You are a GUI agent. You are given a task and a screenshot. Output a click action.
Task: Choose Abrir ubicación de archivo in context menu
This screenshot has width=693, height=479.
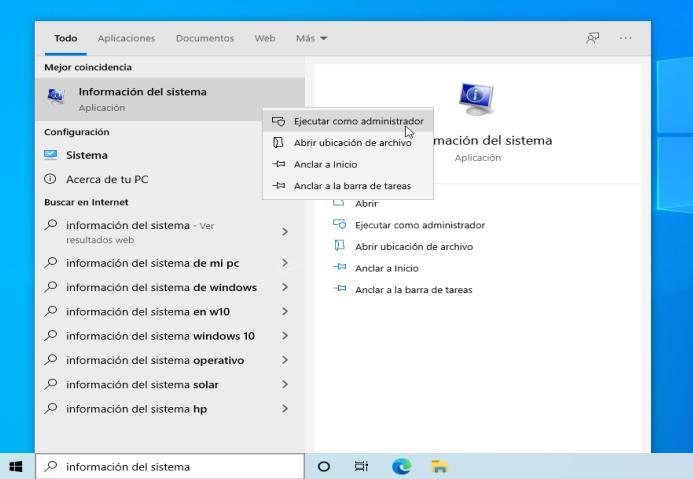[348, 143]
